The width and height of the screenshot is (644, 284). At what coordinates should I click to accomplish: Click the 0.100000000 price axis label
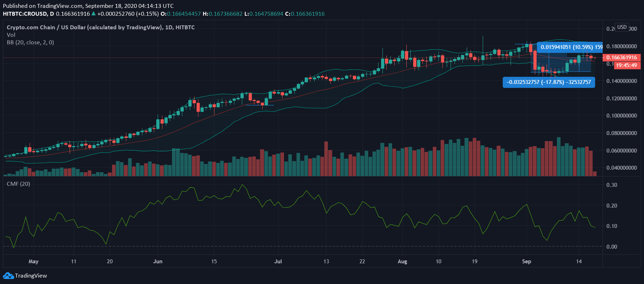(622, 116)
